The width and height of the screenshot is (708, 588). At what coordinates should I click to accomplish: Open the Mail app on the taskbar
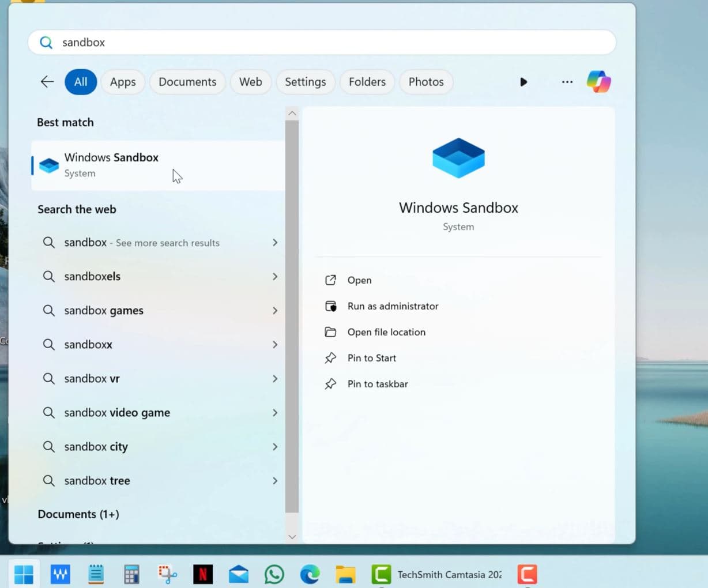[239, 574]
